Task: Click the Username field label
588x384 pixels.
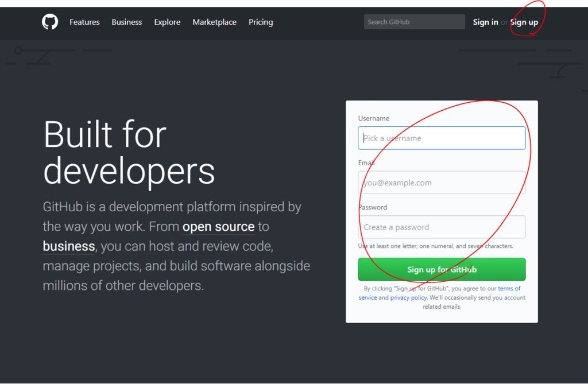Action: (373, 118)
